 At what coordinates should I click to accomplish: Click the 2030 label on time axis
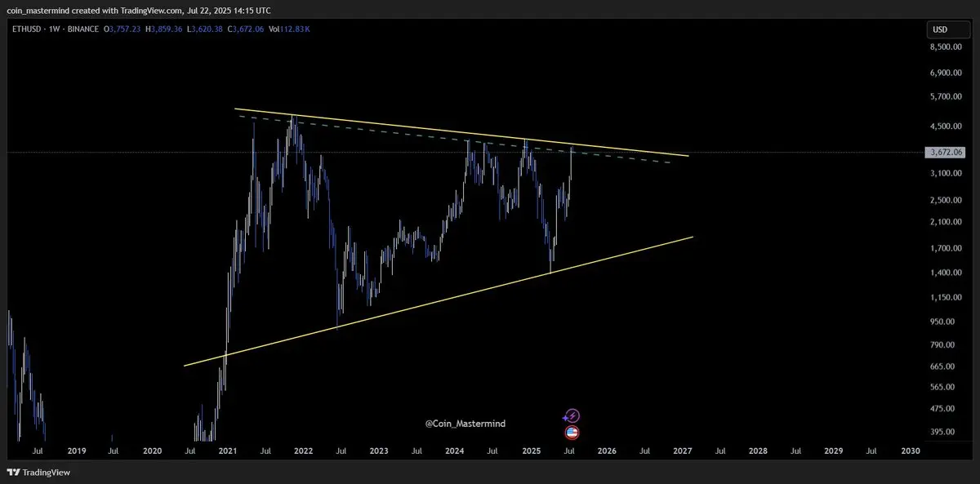tap(910, 451)
